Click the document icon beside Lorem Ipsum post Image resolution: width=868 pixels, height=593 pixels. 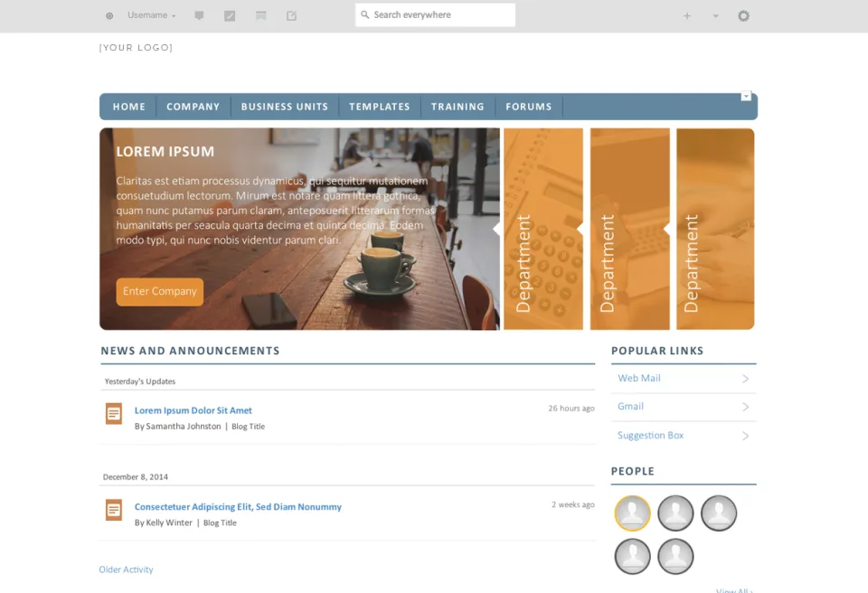[x=114, y=414]
